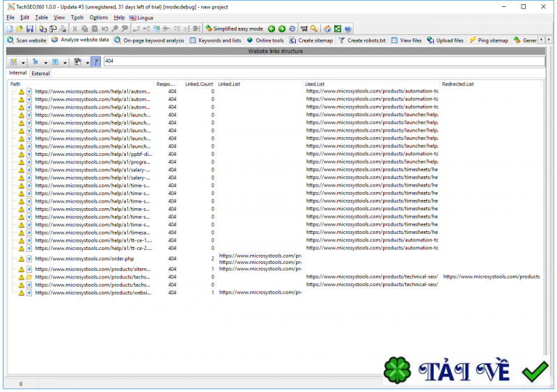Open the Edit menu
This screenshot has height=392, width=557.
coord(24,17)
